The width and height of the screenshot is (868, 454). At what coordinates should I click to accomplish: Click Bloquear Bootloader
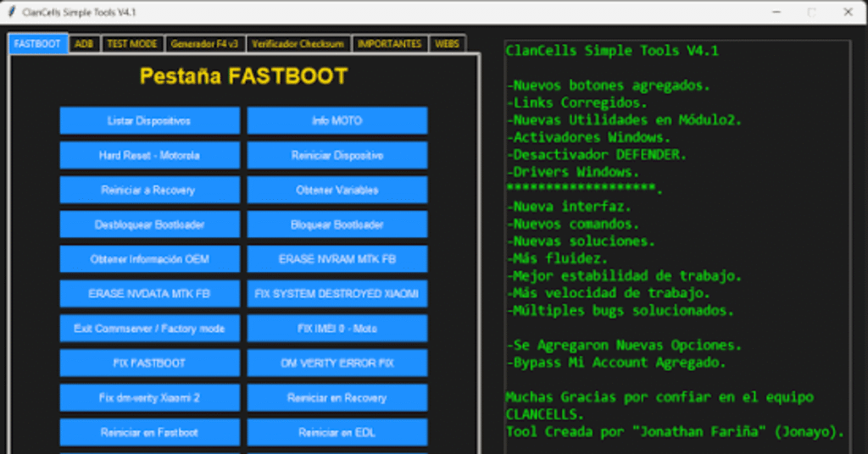(x=337, y=224)
